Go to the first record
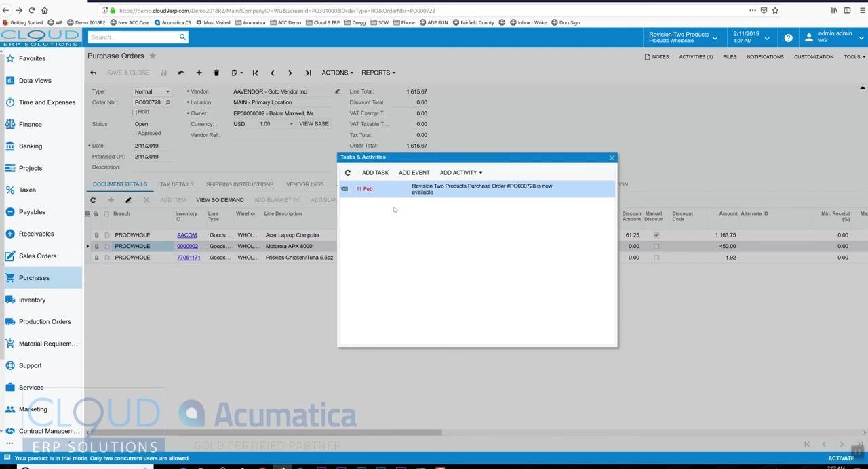The height and width of the screenshot is (469, 868). point(255,73)
